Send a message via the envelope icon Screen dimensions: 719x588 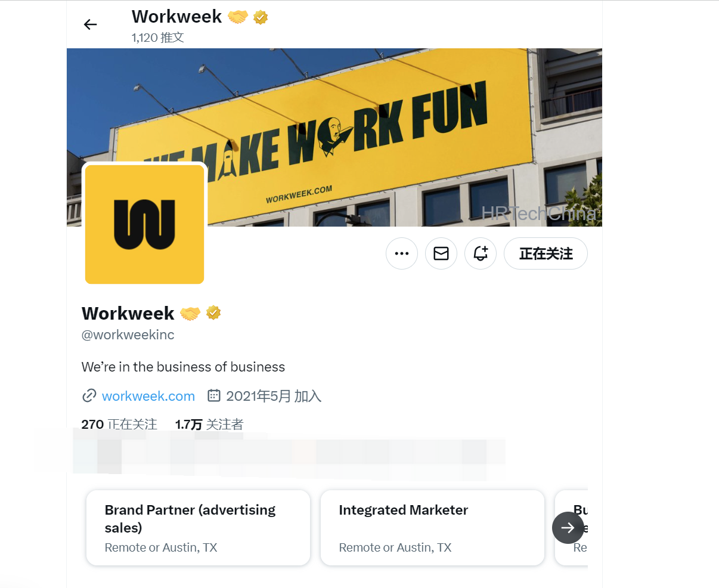[441, 253]
